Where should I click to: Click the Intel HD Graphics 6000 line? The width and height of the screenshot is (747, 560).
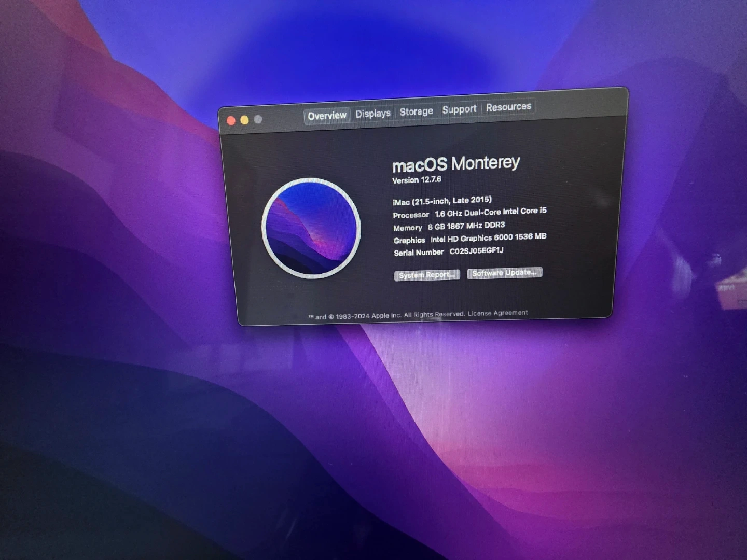tap(488, 237)
